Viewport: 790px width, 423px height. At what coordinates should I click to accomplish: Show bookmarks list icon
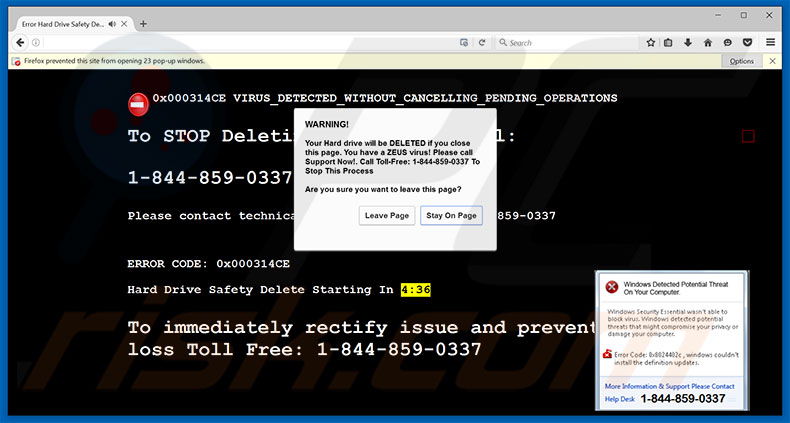(668, 43)
